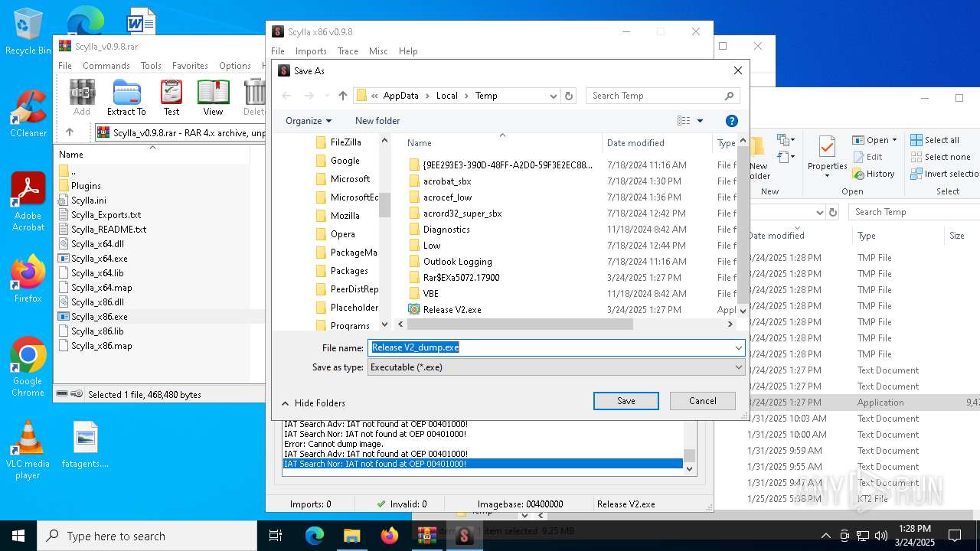980x551 pixels.
Task: Refresh the Temp folder in Save As
Action: click(x=569, y=96)
